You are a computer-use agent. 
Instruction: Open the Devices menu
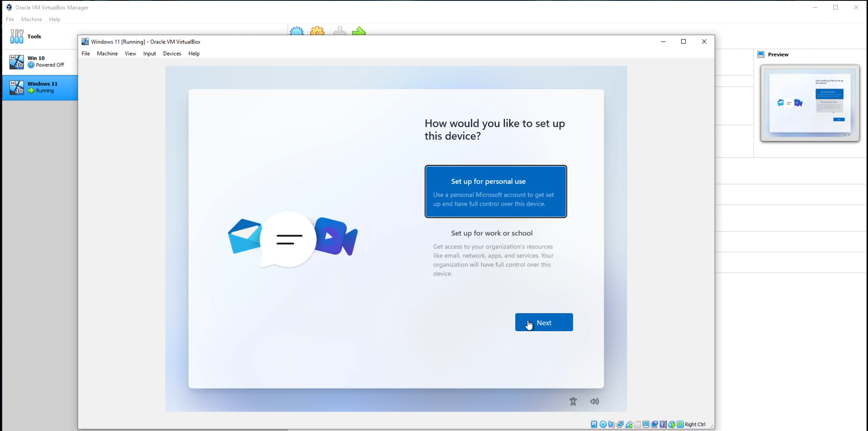click(x=172, y=53)
